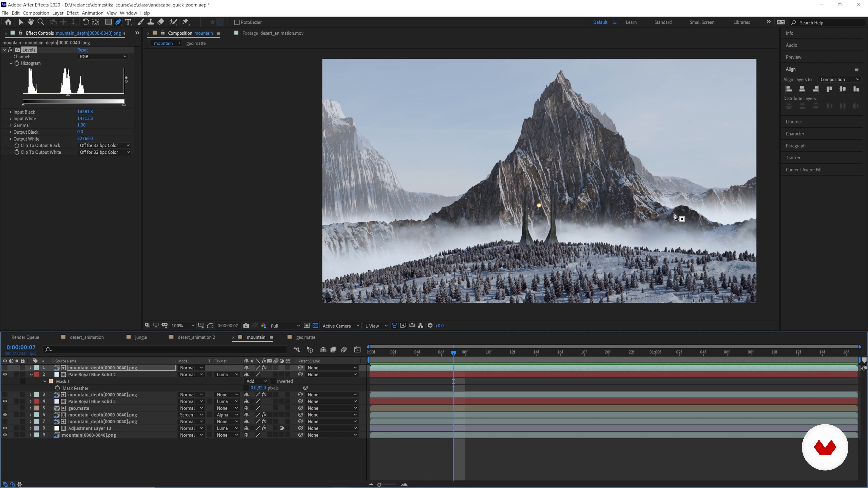This screenshot has width=868, height=488.
Task: Select the Roto Brush tool
Action: (174, 22)
